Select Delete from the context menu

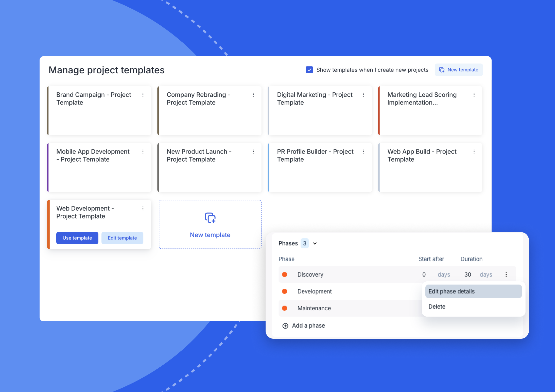[x=437, y=306]
